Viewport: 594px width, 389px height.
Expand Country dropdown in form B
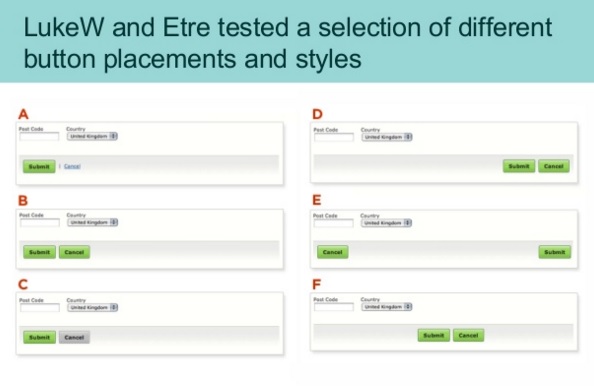point(92,222)
